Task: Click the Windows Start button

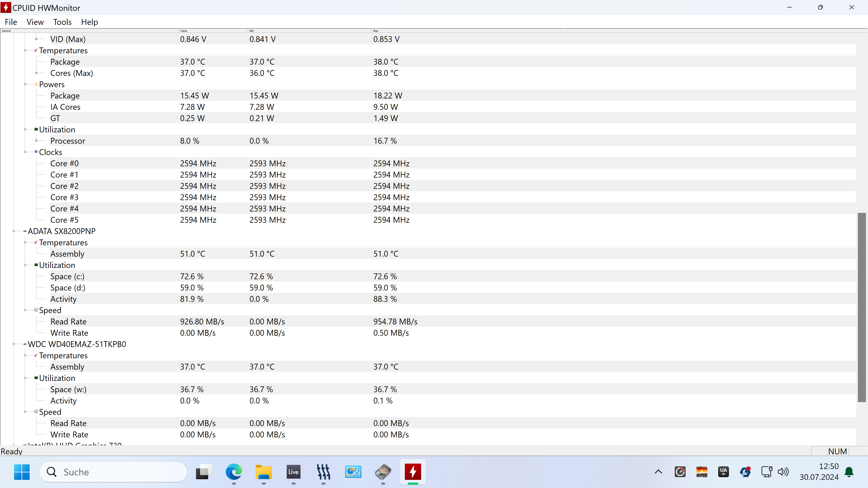Action: [22, 472]
